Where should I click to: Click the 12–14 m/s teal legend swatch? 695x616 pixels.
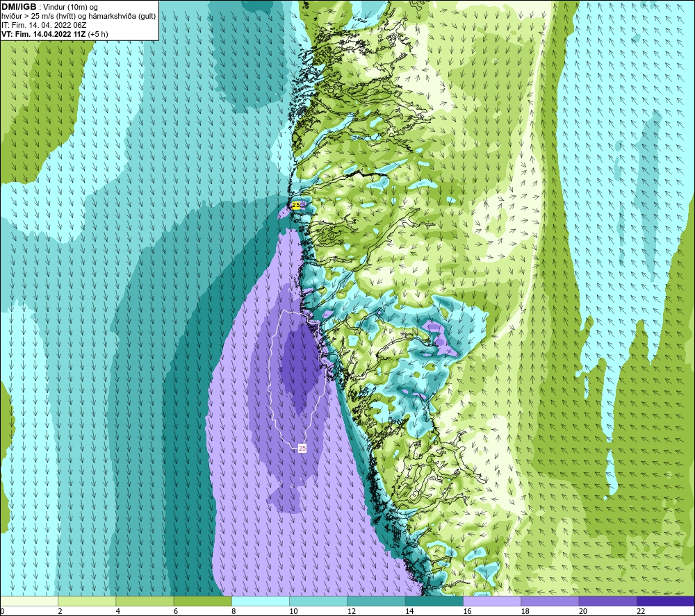click(376, 601)
